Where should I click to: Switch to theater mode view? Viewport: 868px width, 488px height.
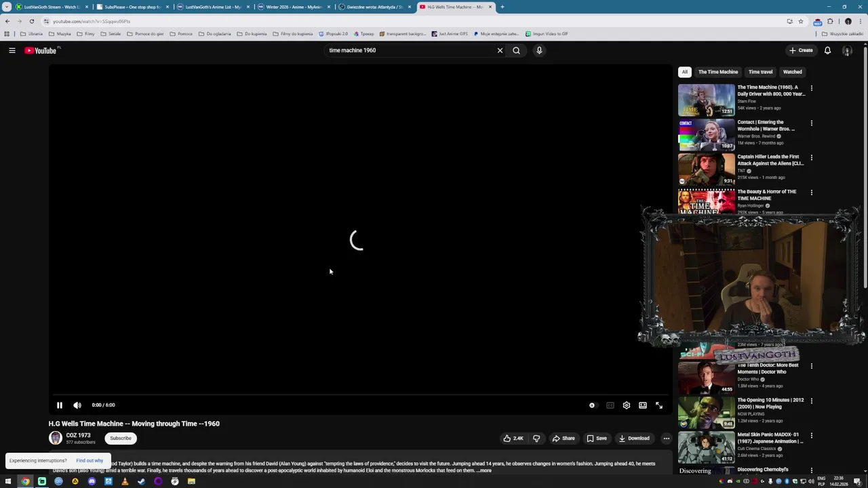coord(643,405)
